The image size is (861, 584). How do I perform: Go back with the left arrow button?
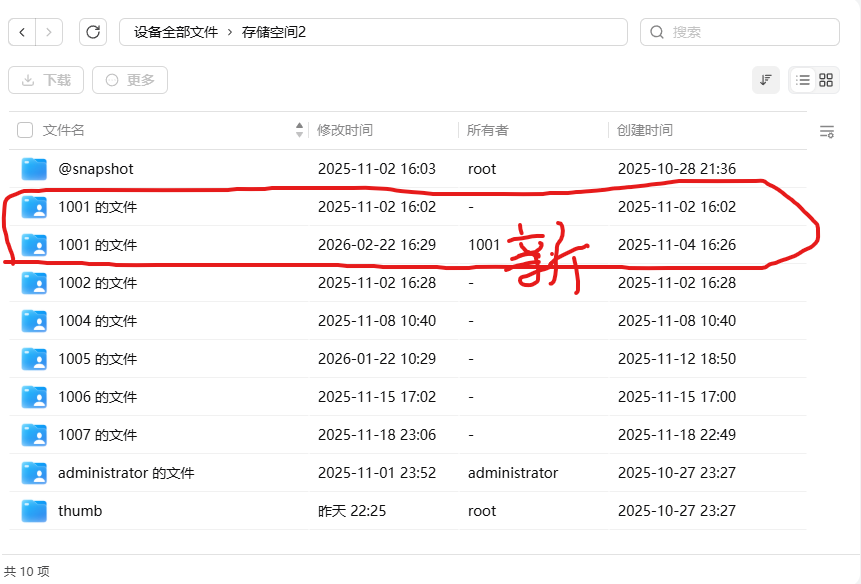click(22, 32)
